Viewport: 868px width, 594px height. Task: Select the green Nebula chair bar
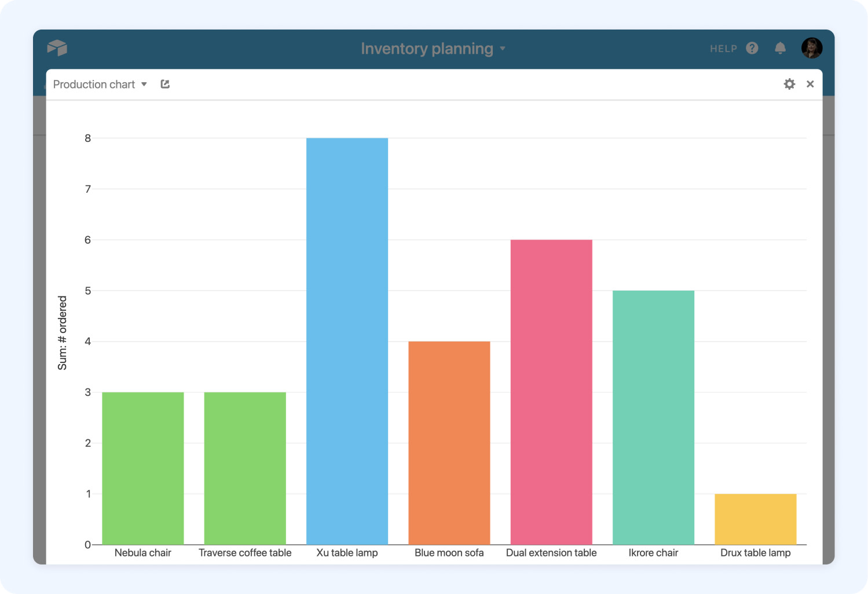coord(142,468)
